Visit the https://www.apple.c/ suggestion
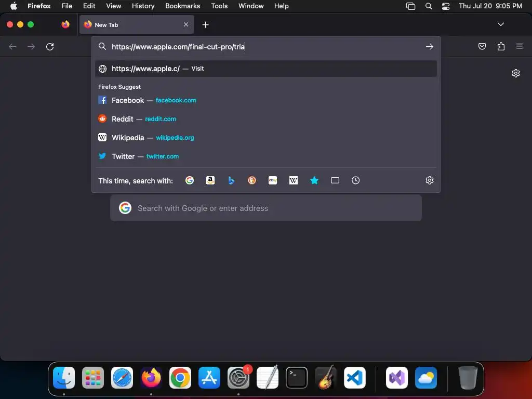The height and width of the screenshot is (399, 532). (x=265, y=69)
